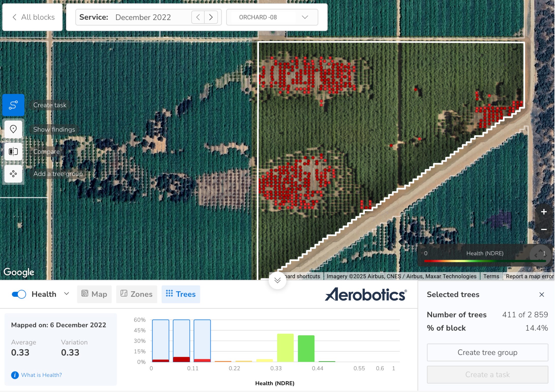Click the Add a tree group icon
The width and height of the screenshot is (556, 392).
[13, 174]
